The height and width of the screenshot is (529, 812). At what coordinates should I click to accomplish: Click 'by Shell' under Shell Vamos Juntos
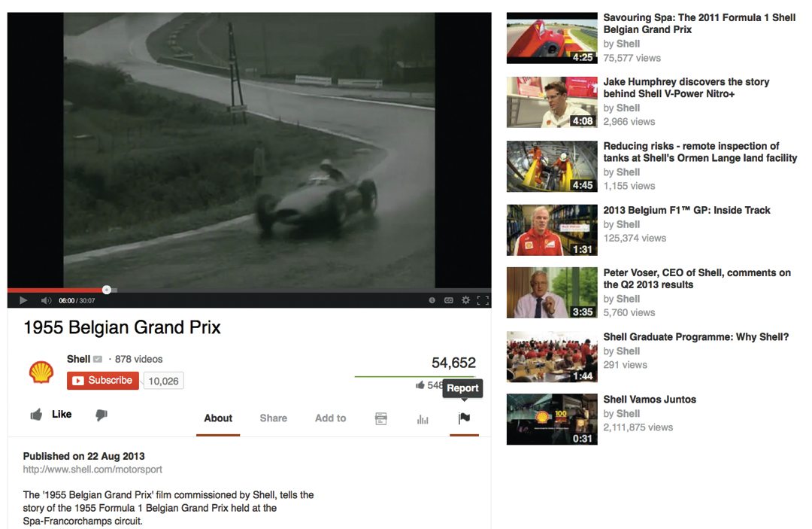(622, 413)
